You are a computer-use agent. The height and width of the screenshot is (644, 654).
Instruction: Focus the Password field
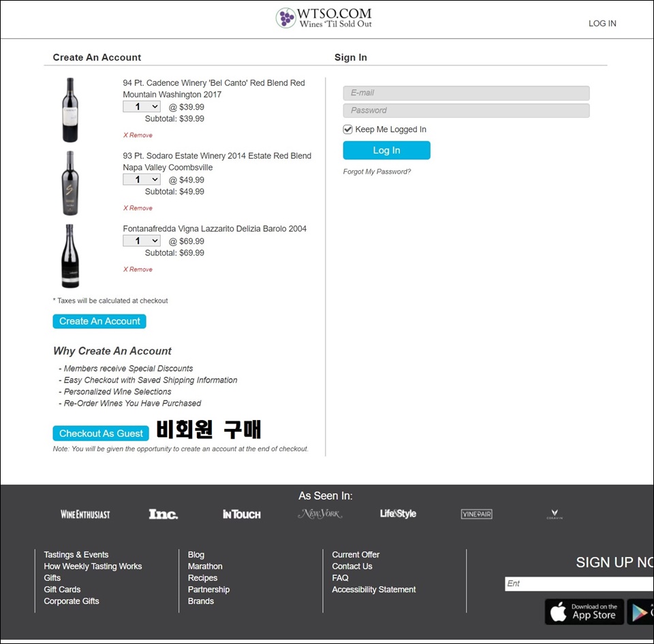click(x=466, y=110)
